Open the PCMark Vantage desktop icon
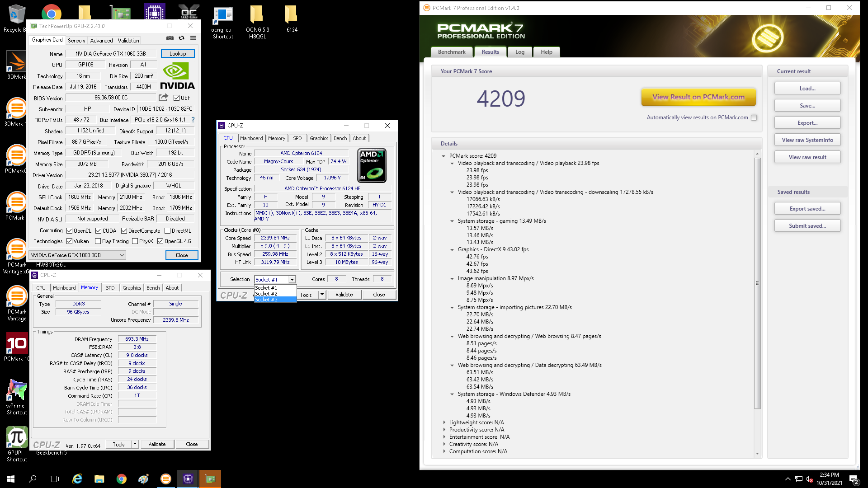This screenshot has width=868, height=488. [x=17, y=304]
